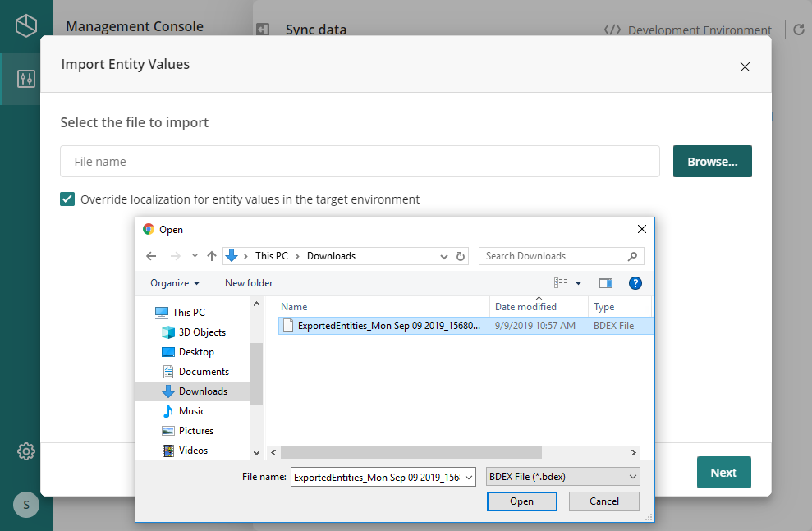Open Help via the question mark icon
This screenshot has height=531, width=812.
(x=635, y=283)
